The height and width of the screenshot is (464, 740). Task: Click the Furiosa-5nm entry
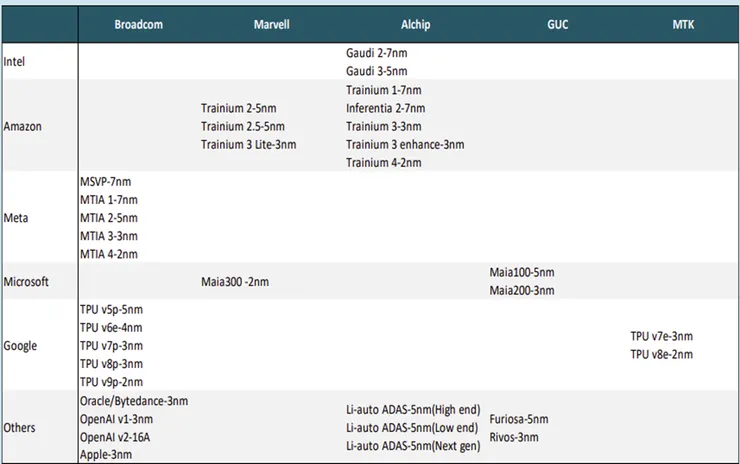tap(519, 419)
